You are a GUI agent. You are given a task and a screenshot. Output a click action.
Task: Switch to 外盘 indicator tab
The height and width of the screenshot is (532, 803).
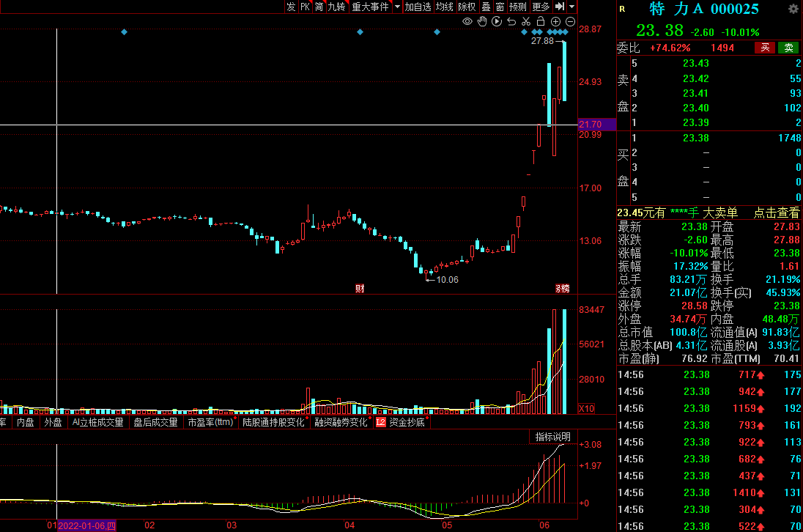coord(53,422)
